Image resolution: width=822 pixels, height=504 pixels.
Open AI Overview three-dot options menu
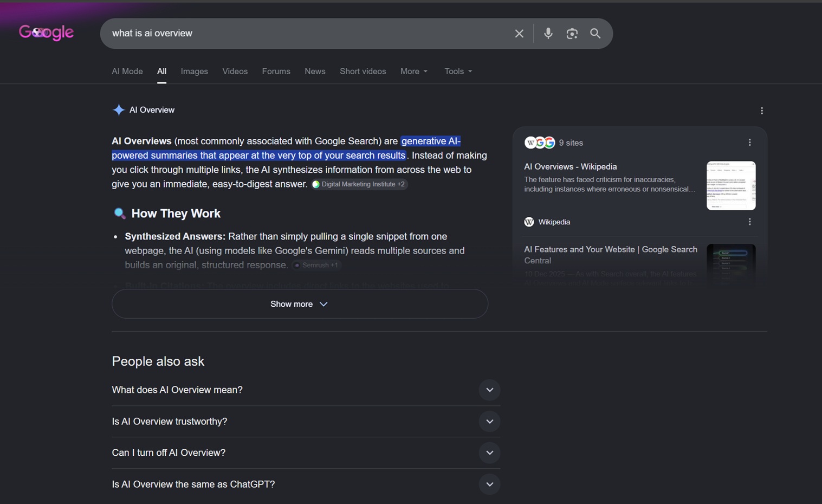[x=761, y=111]
